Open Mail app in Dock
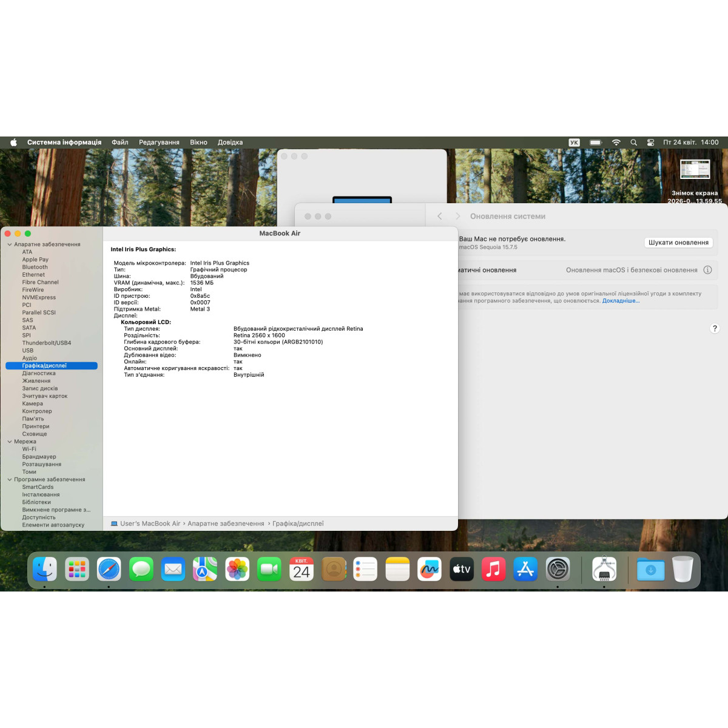The height and width of the screenshot is (728, 728). pyautogui.click(x=174, y=569)
